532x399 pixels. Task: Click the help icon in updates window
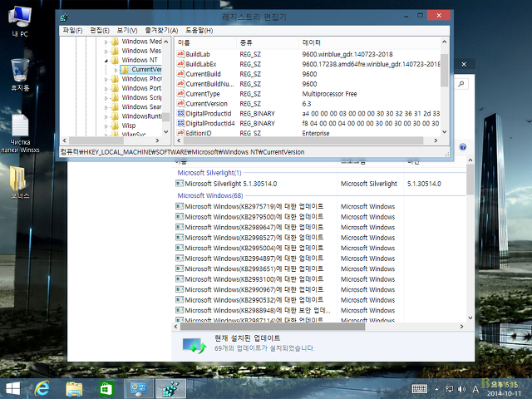463,147
